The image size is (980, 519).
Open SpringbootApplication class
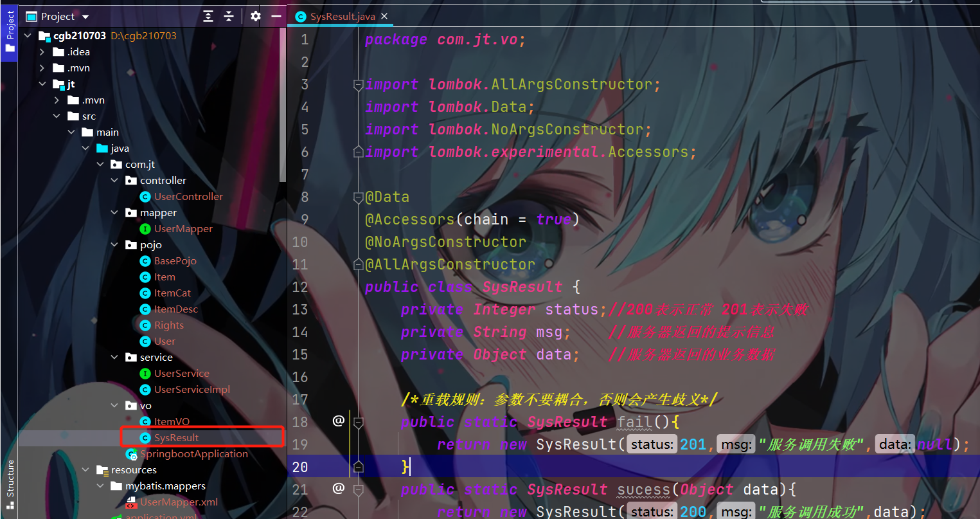click(x=193, y=453)
